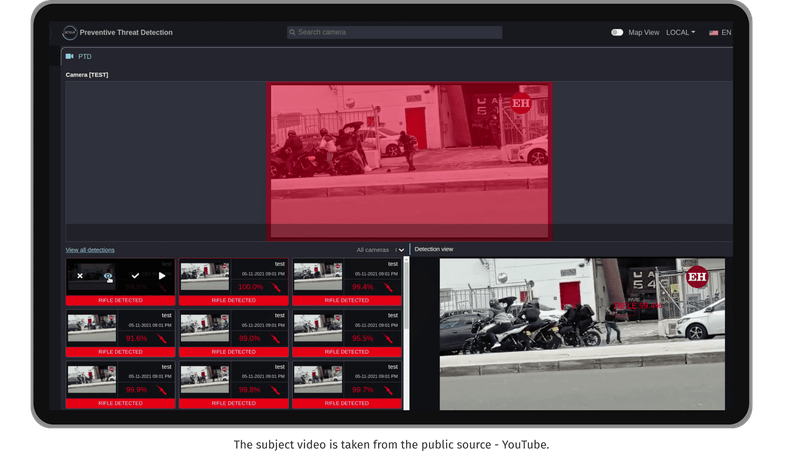Play the first detection clip
Viewport: 812px width, 462px height.
tap(162, 276)
